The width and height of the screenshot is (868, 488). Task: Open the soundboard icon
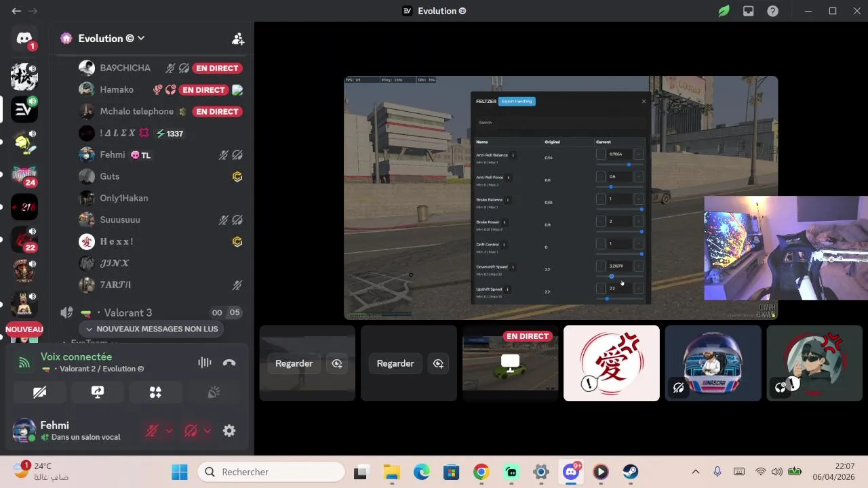point(214,392)
